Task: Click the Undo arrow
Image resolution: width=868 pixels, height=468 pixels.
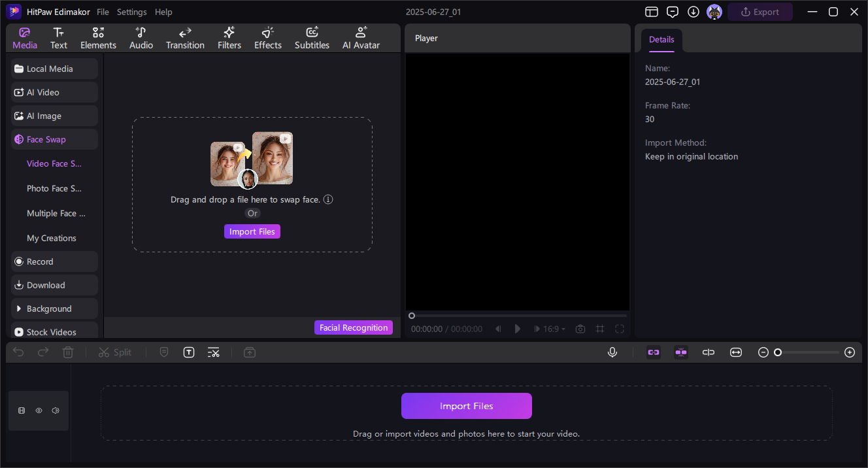Action: click(18, 352)
